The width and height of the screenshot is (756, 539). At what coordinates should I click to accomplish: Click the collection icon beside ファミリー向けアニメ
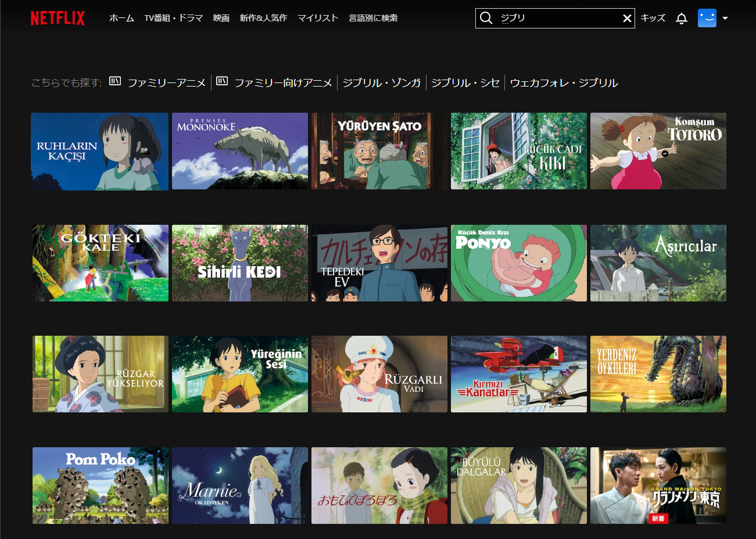222,81
